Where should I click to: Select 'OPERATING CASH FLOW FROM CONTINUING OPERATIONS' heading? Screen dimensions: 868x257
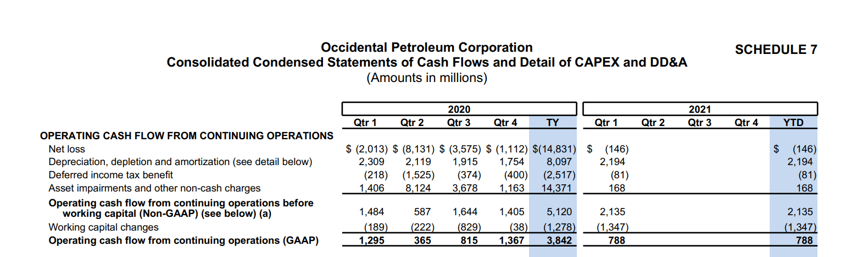tap(187, 135)
